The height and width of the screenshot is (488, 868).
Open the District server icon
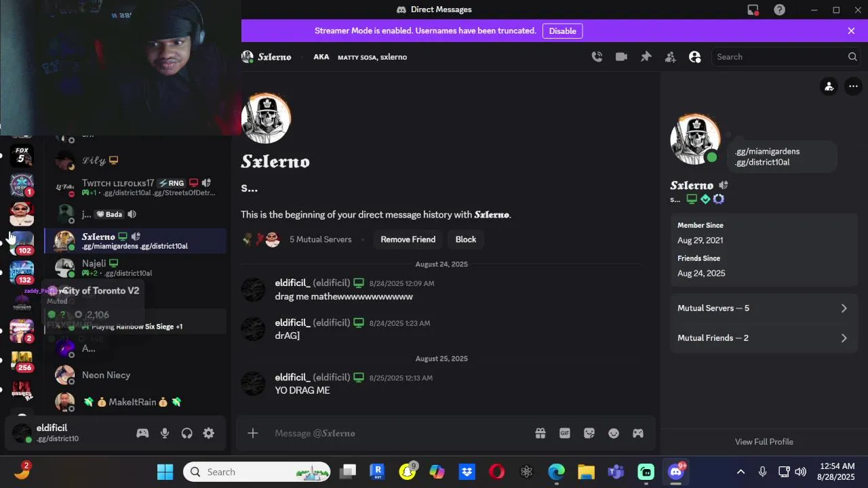pyautogui.click(x=22, y=390)
